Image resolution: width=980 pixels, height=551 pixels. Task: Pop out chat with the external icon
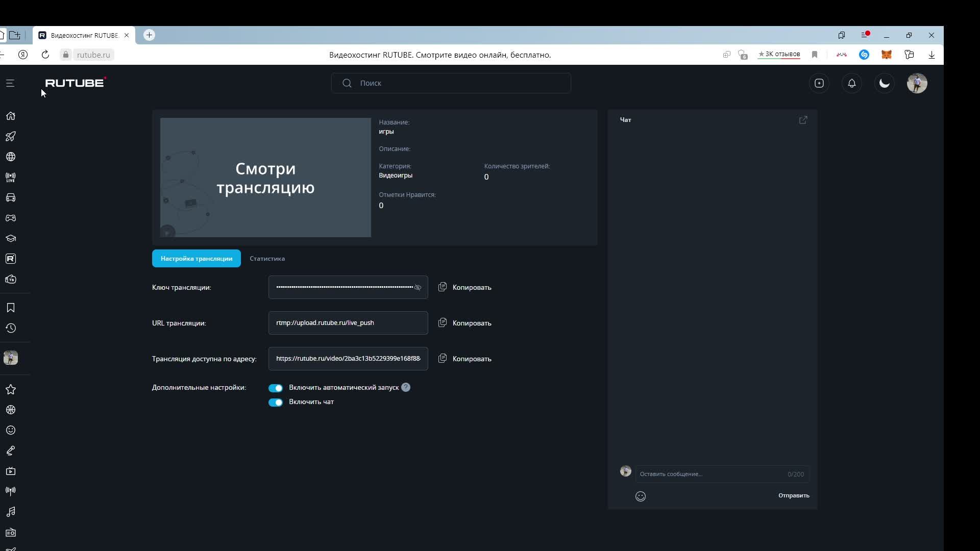click(803, 120)
